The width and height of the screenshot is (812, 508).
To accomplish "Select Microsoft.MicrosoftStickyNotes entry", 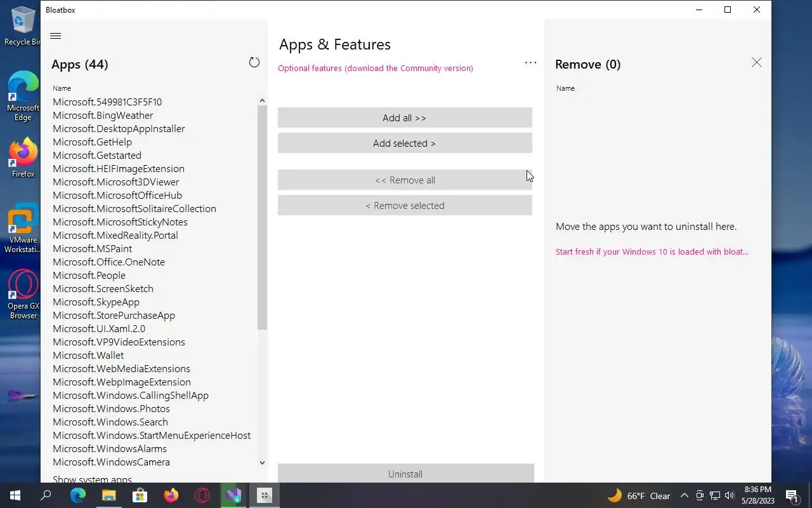I will click(x=120, y=222).
